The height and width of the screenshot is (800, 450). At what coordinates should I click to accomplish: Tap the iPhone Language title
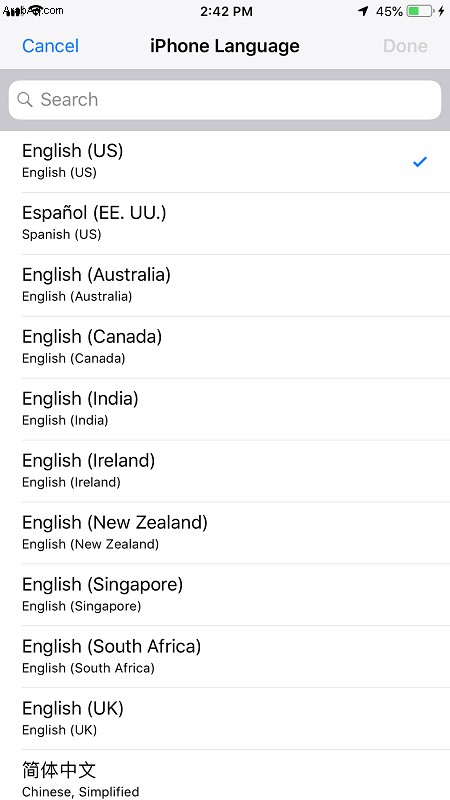(225, 46)
